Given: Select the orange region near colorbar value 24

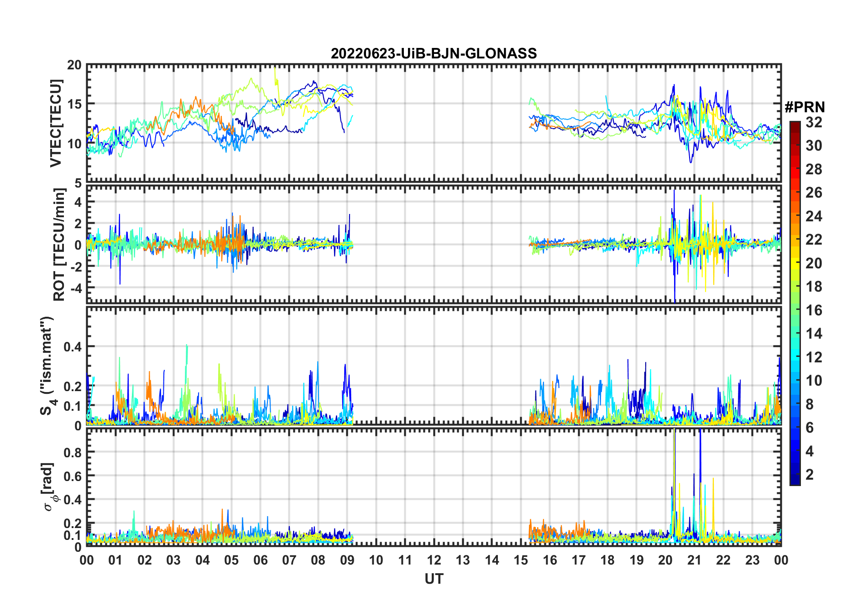Looking at the screenshot, I should [x=795, y=216].
